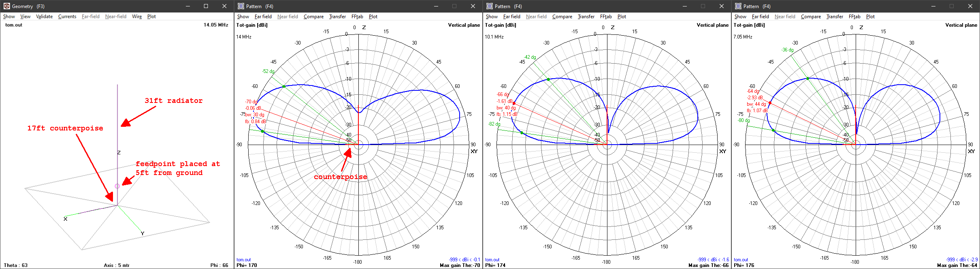This screenshot has height=269, width=980.
Task: Click 'Max gain The:-70' status text
Action: [x=460, y=265]
